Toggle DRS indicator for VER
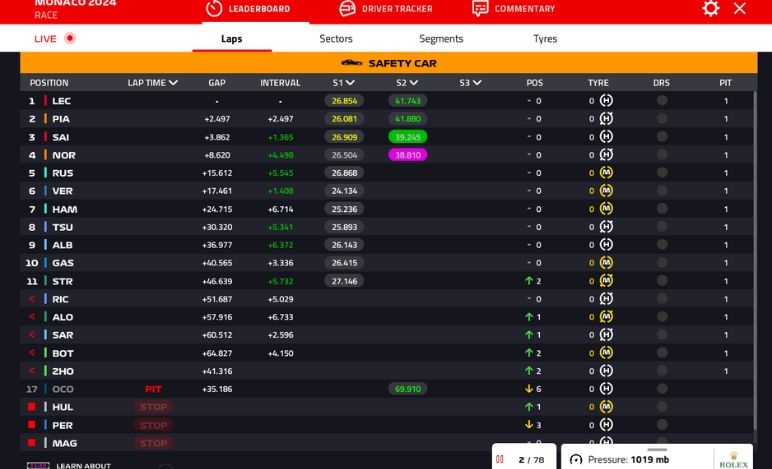This screenshot has height=469, width=772. click(x=661, y=191)
